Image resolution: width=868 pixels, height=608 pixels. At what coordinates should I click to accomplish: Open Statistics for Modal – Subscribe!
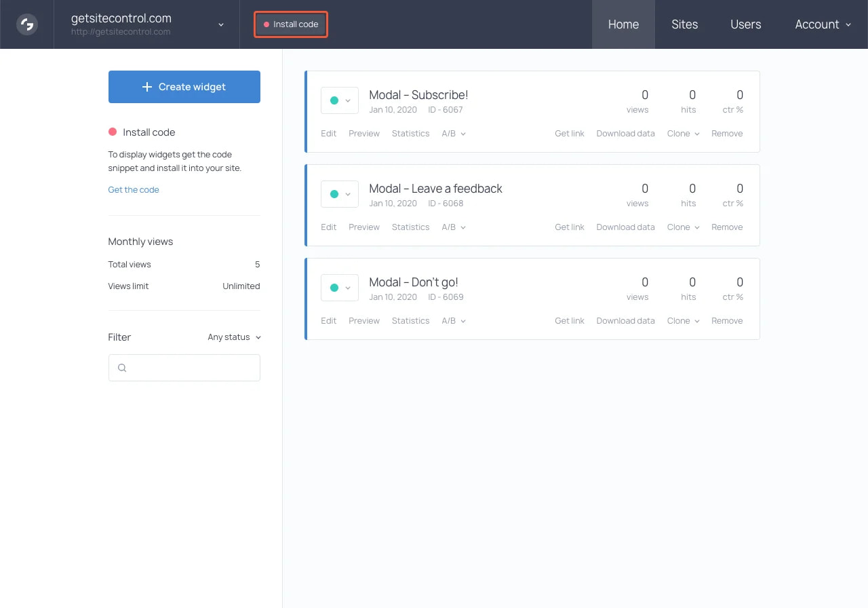point(411,134)
